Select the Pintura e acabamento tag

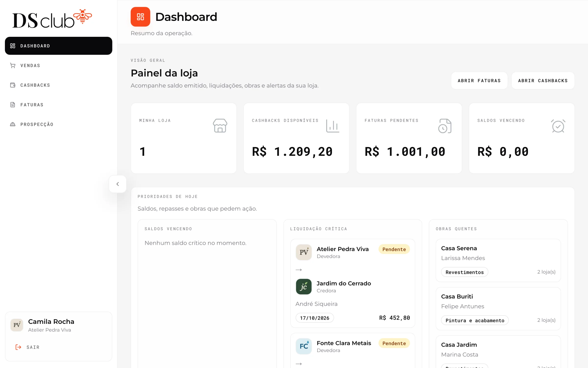pyautogui.click(x=475, y=320)
